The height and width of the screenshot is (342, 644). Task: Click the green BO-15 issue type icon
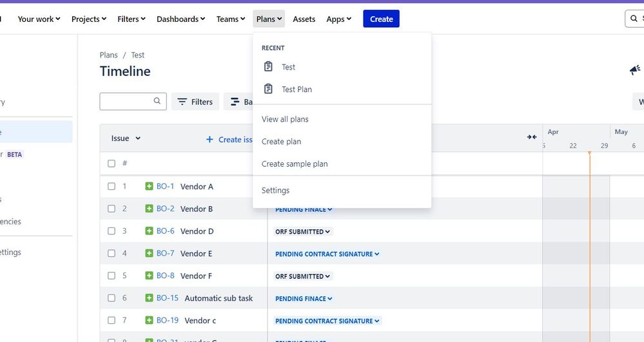click(x=149, y=298)
